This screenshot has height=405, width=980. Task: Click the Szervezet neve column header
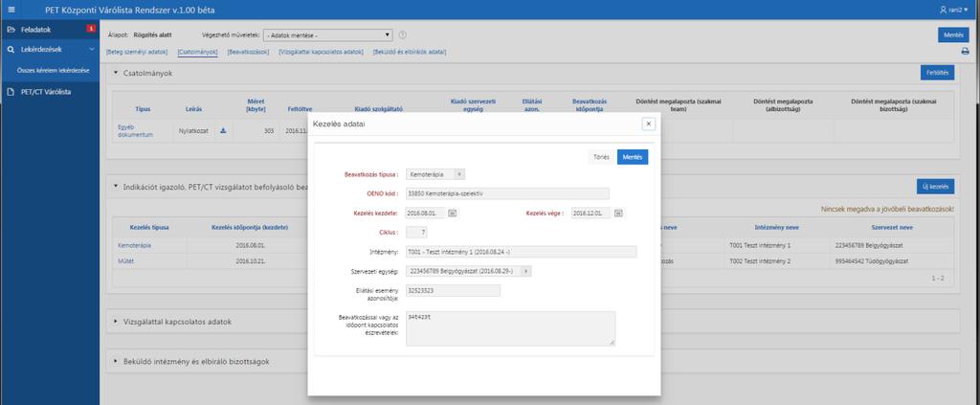[x=892, y=228]
